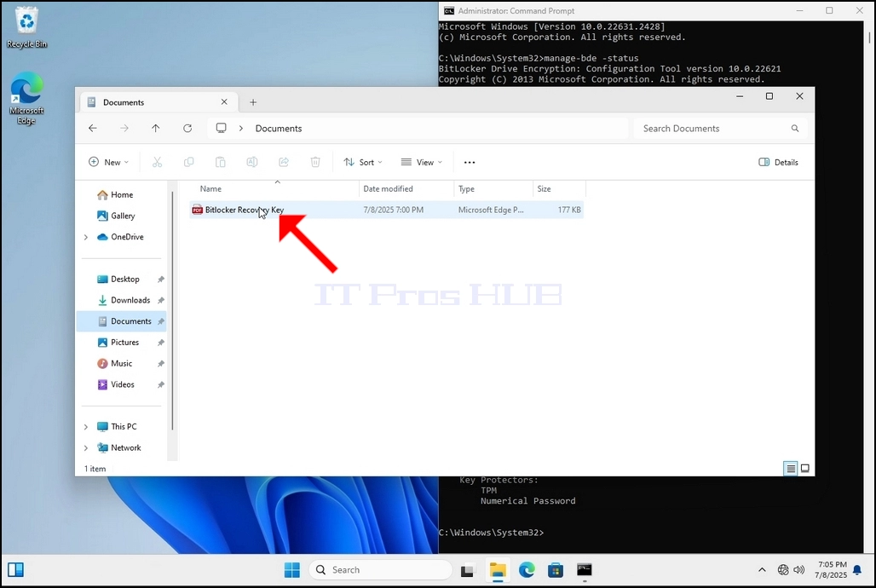Screen dimensions: 876x588
Task: Click the search magnifier in Explorer
Action: coord(794,128)
